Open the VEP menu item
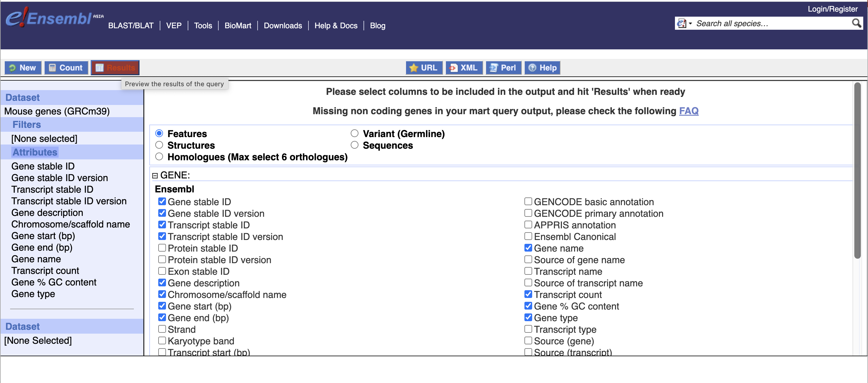868x383 pixels. tap(174, 26)
